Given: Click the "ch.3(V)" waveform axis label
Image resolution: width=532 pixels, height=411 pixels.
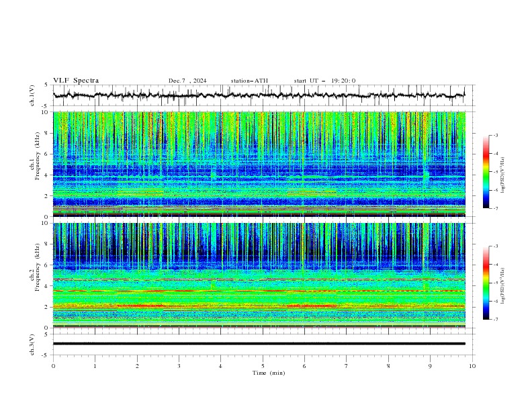Looking at the screenshot, I should tap(32, 345).
